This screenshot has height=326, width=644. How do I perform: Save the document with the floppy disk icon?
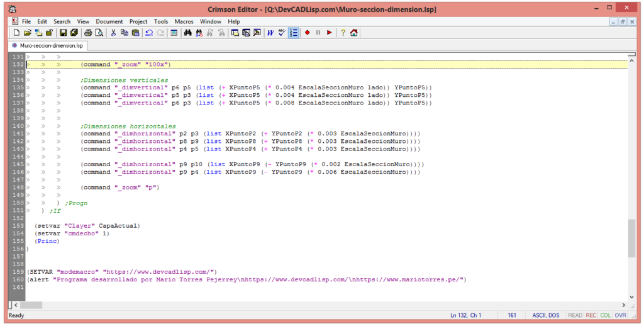[64, 33]
